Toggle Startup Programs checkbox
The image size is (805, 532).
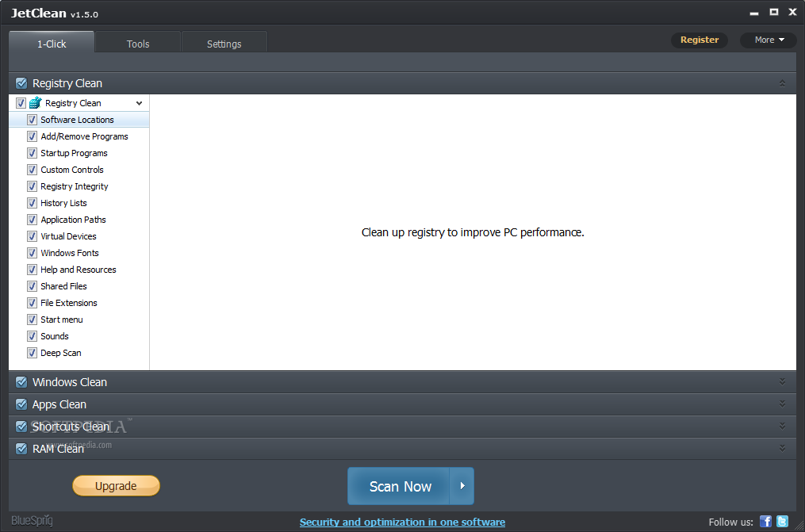point(32,153)
